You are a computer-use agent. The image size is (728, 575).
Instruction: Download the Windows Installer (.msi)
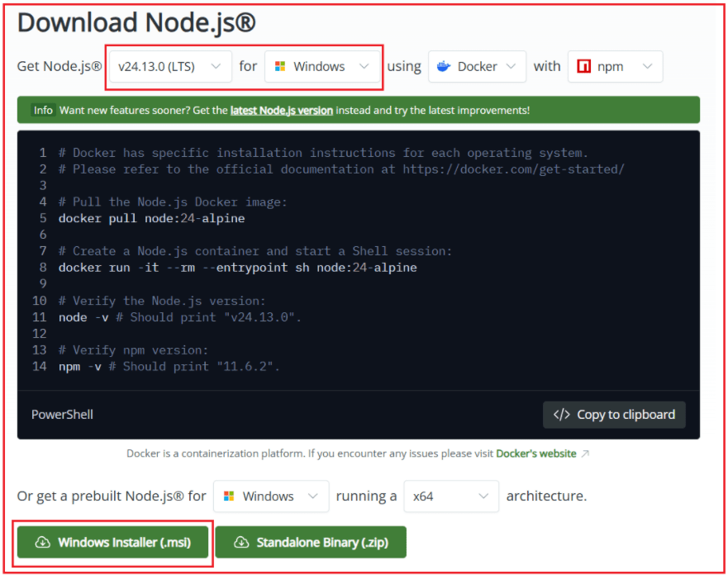pyautogui.click(x=112, y=543)
